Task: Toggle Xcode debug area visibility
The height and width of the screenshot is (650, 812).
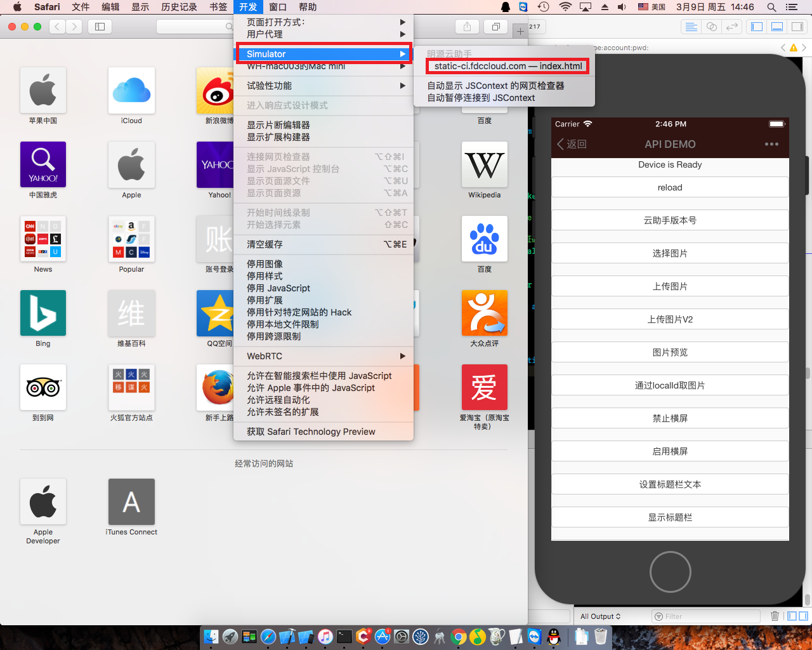Action: pos(776,27)
